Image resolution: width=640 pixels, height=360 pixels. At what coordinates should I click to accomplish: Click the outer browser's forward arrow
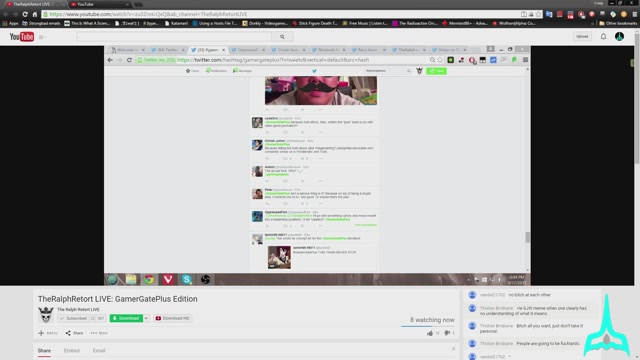(15, 14)
